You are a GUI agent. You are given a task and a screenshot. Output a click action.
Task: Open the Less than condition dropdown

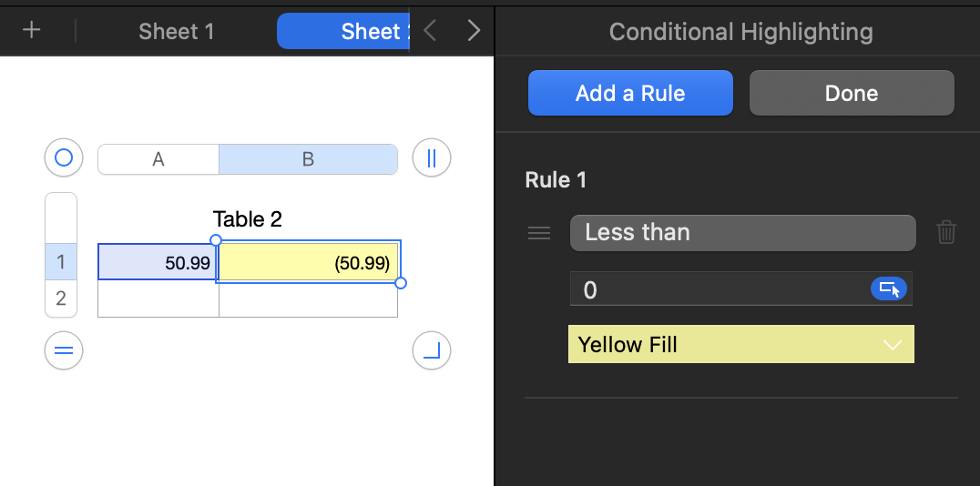pyautogui.click(x=742, y=233)
